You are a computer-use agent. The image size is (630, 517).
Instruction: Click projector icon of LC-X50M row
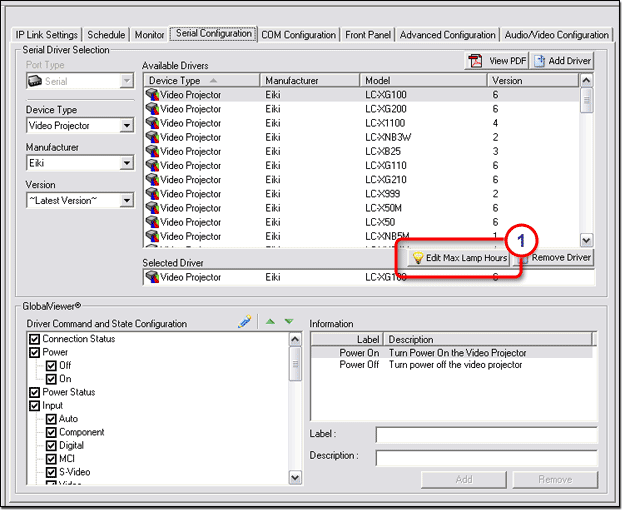152,208
